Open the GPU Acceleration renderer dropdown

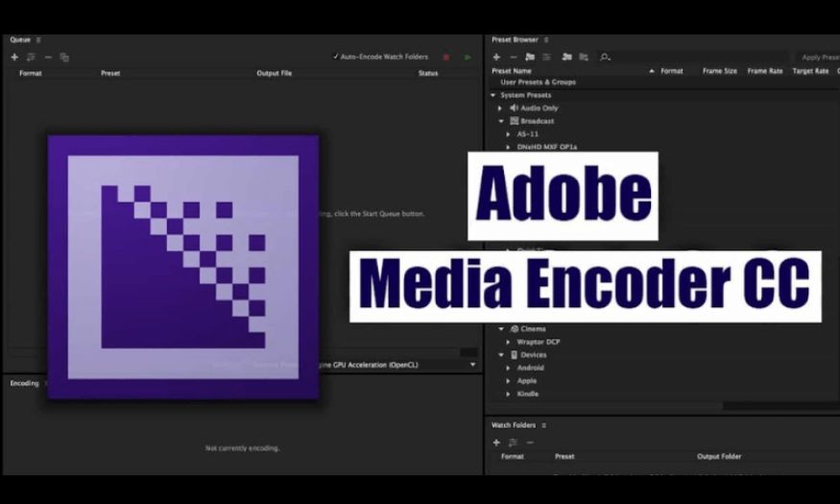coord(472,365)
